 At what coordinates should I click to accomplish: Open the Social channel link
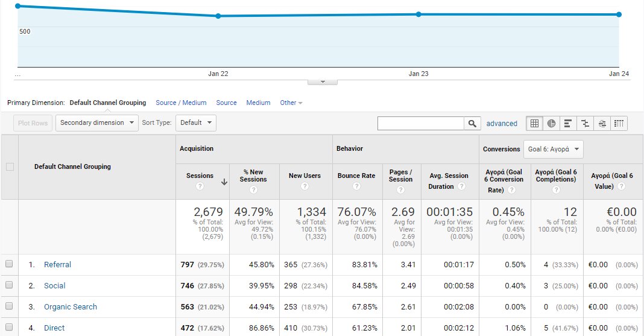coord(54,286)
